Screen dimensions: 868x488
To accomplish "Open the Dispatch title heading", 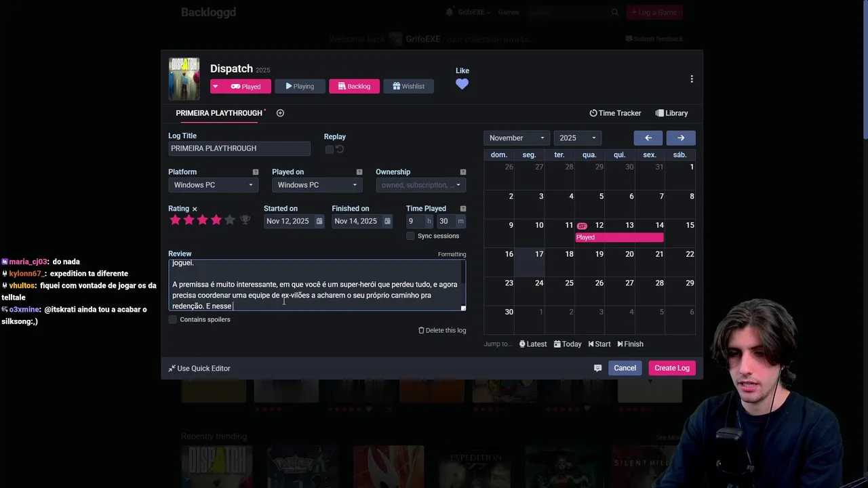I will click(x=231, y=68).
